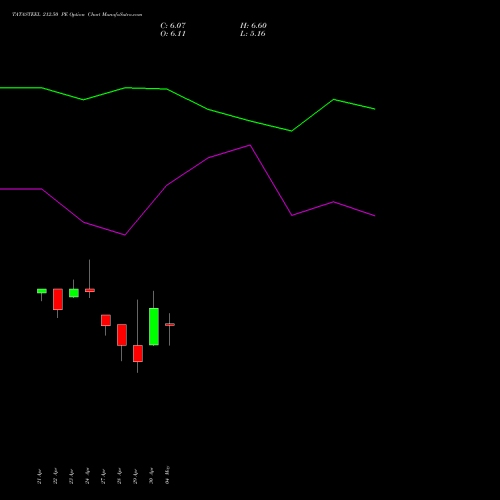This screenshot has height=500, width=500.
Task: Click the red candlestick for 22 Apr
Action: pos(58,299)
